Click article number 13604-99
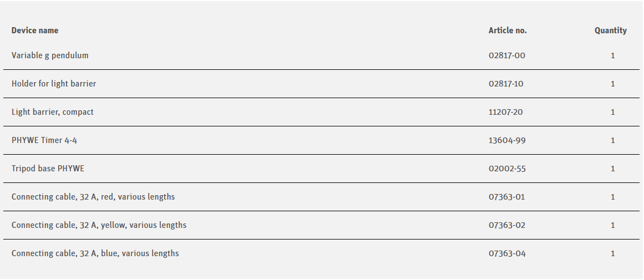This screenshot has height=280, width=644. click(507, 140)
